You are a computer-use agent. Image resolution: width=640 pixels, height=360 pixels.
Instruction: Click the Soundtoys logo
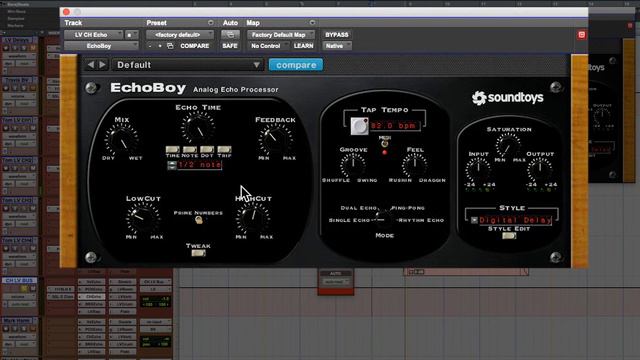pos(507,98)
